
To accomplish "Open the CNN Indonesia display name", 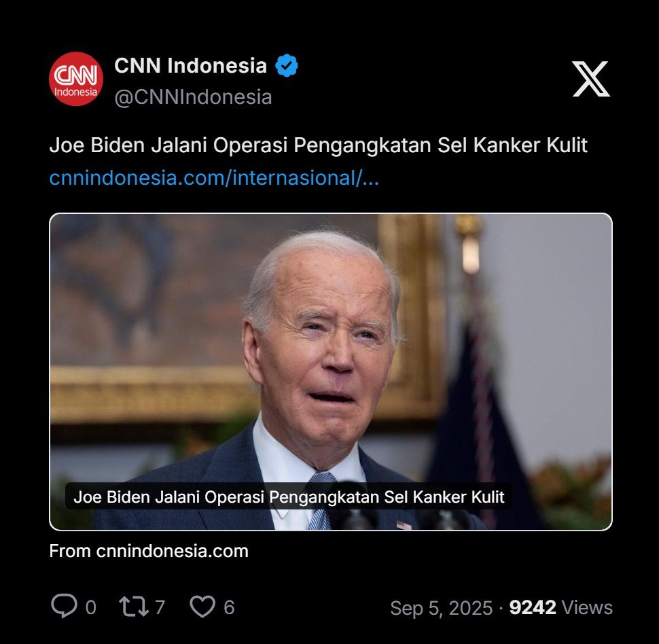I will point(190,66).
